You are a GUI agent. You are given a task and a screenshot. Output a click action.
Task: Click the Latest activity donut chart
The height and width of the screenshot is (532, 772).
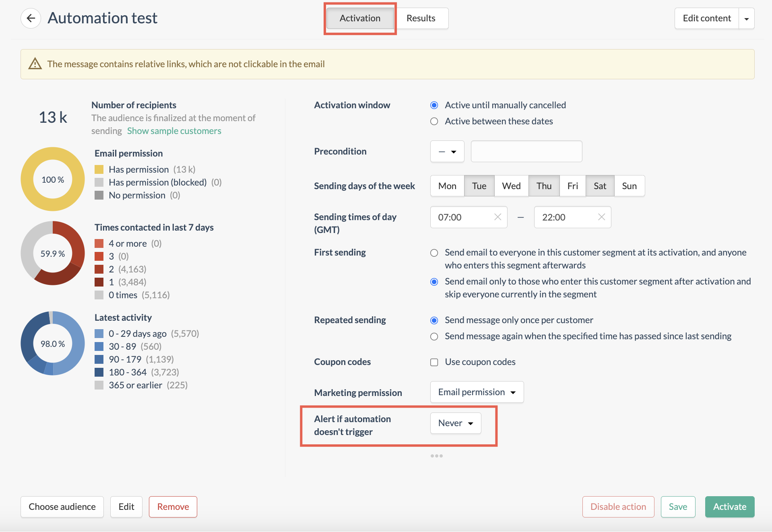pyautogui.click(x=53, y=343)
